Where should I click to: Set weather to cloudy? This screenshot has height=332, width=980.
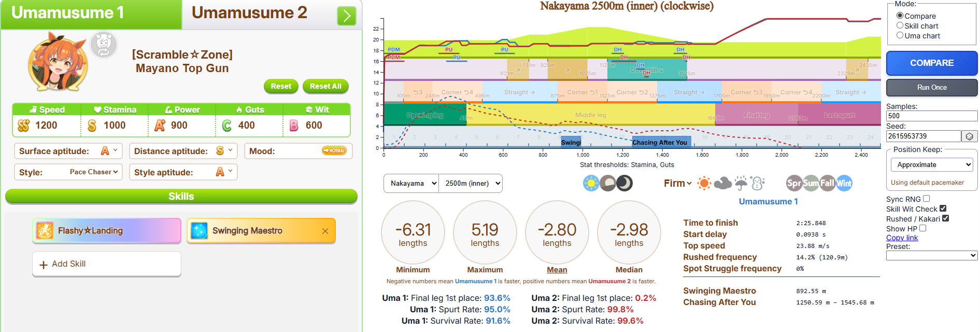coord(722,183)
